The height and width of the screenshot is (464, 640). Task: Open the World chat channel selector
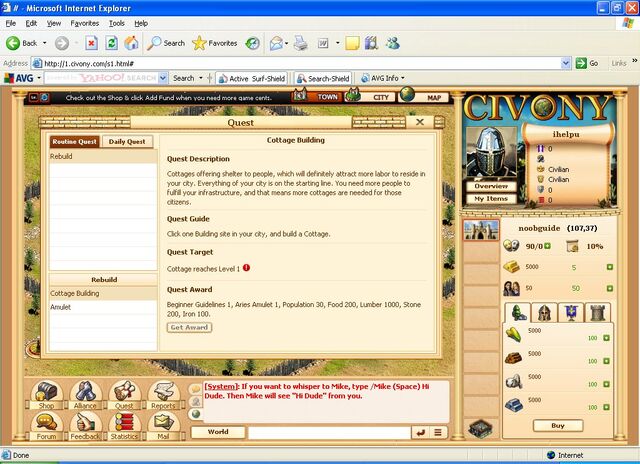click(218, 432)
